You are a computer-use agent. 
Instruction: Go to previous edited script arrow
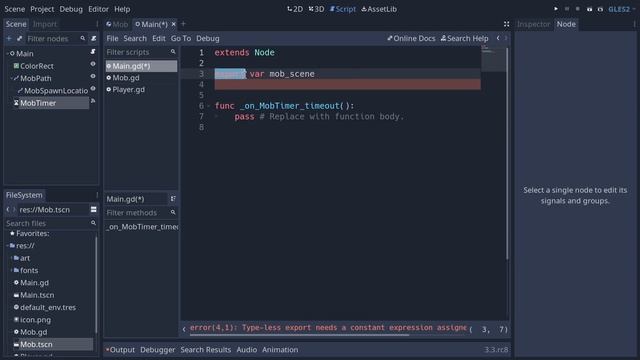coord(498,38)
